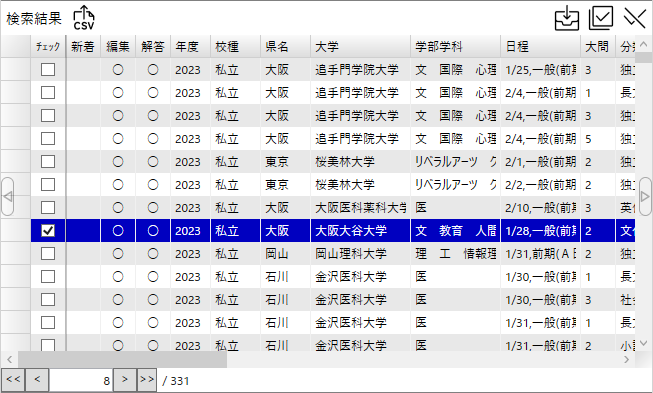Click the page number field showing 8
653x393 pixels.
(81, 380)
